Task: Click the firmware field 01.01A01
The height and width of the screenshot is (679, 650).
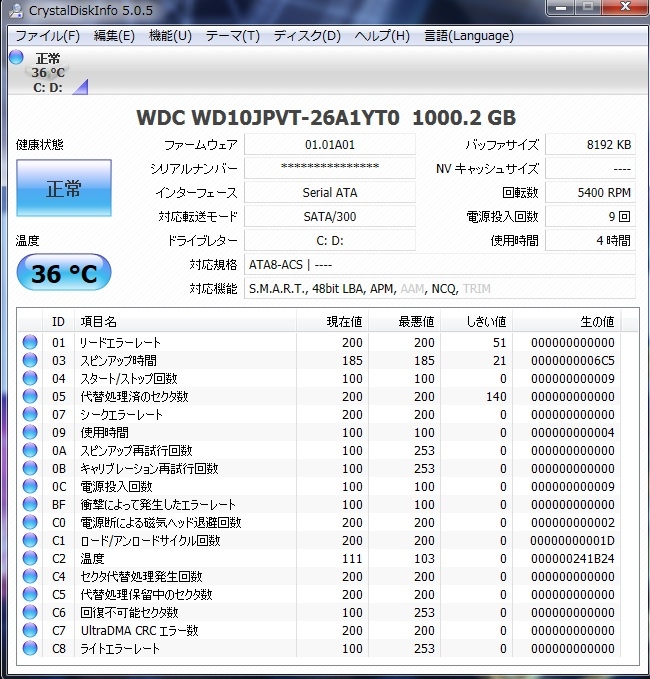Action: click(330, 145)
